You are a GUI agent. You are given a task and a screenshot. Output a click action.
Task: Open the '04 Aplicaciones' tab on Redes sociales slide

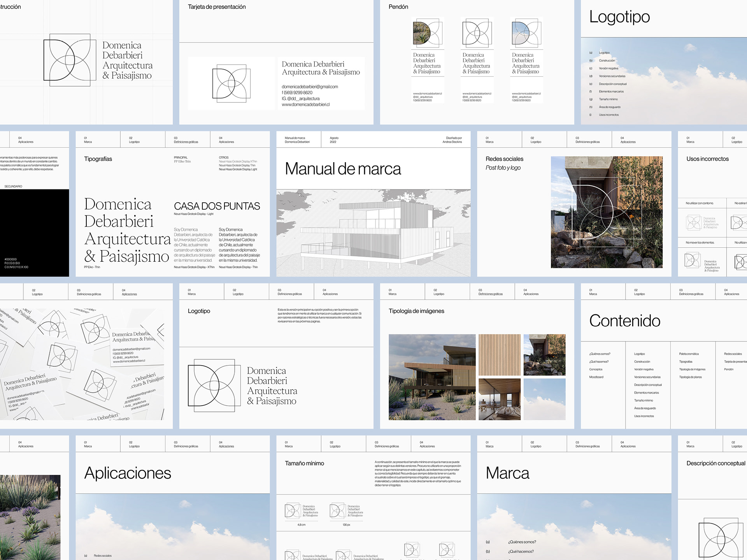628,140
